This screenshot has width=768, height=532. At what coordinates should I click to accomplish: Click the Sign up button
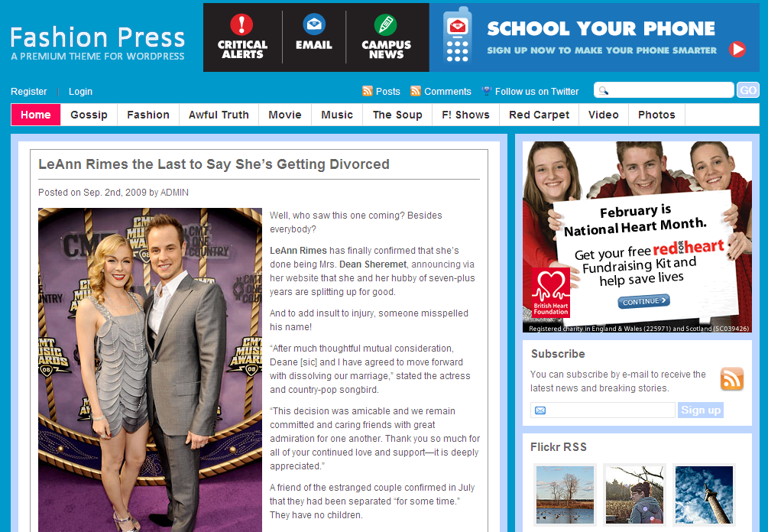tap(700, 410)
